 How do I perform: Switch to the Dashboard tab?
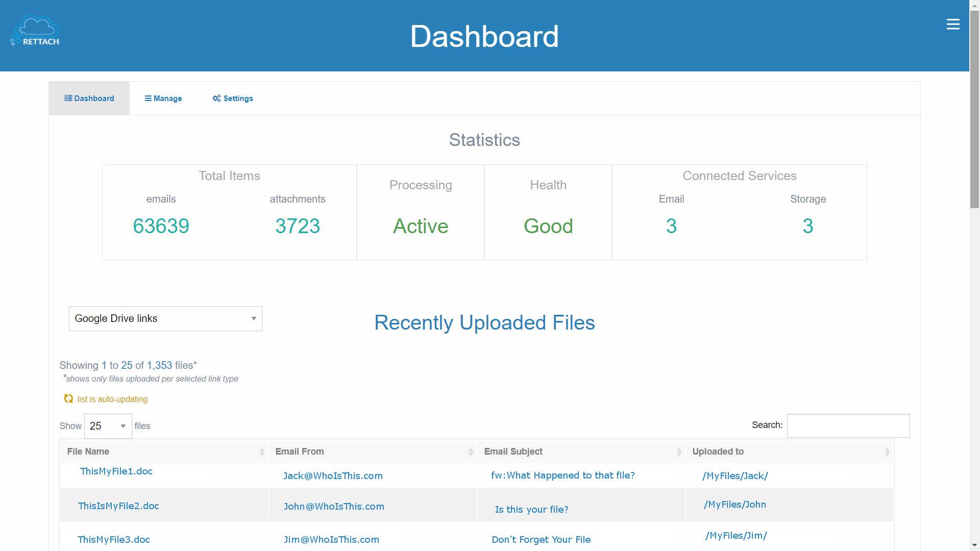pos(89,98)
